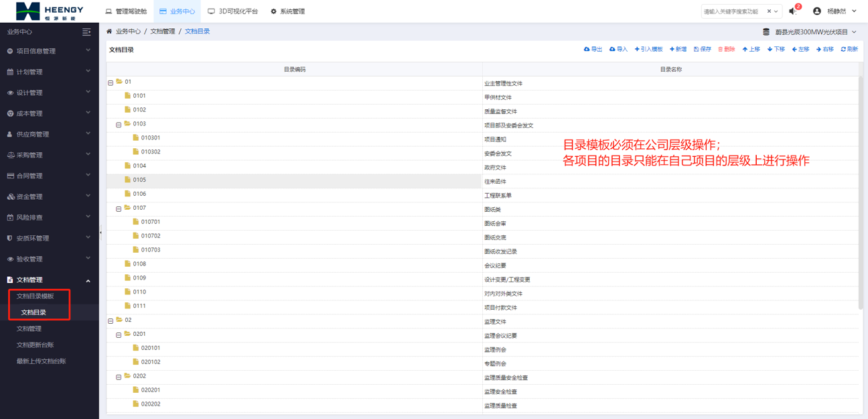Collapse the sidebar using the menu-fold icon
Screen dimensions: 868x419
(x=86, y=32)
